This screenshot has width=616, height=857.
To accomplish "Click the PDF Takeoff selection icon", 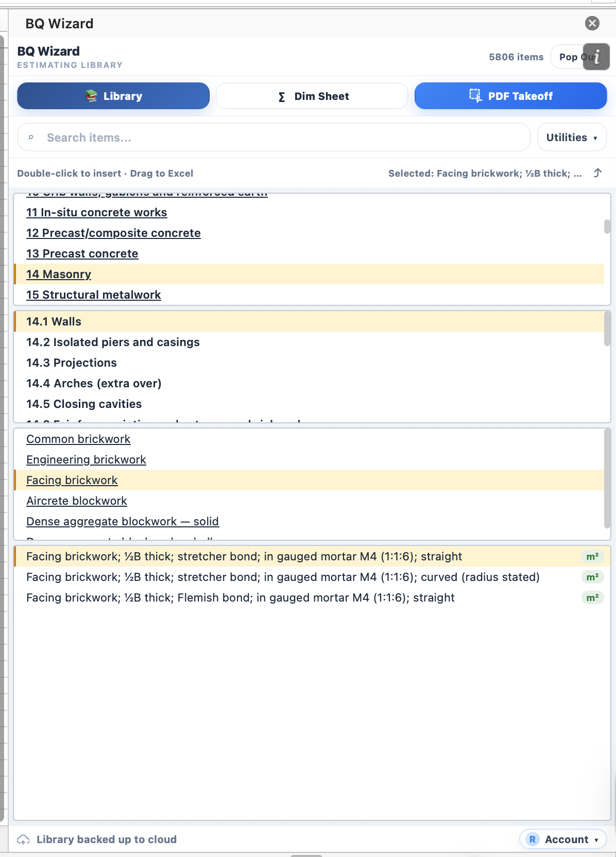I will coord(475,96).
